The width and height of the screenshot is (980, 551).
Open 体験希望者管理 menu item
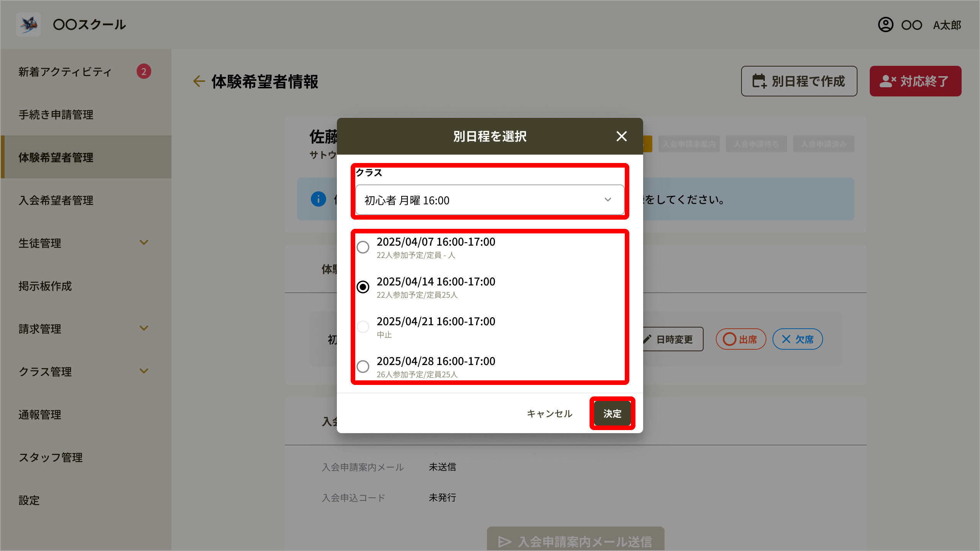86,157
